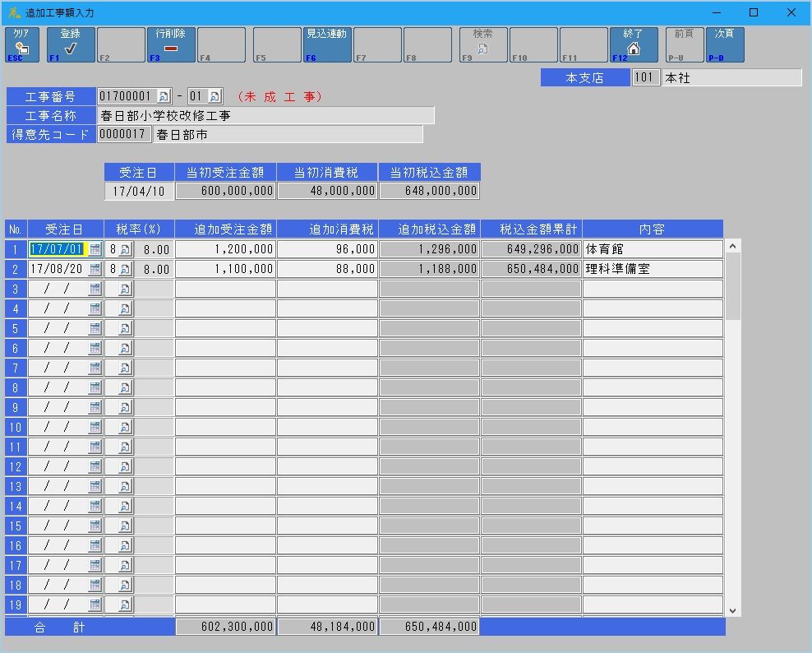Select the 追加受注金額 cell showing 1,200,000

pyautogui.click(x=225, y=248)
